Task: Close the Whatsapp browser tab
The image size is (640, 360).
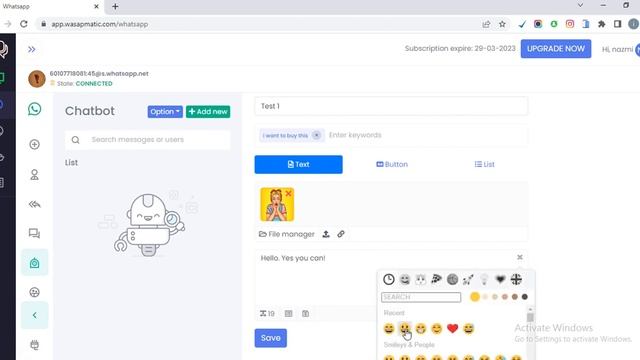Action: 96,7
